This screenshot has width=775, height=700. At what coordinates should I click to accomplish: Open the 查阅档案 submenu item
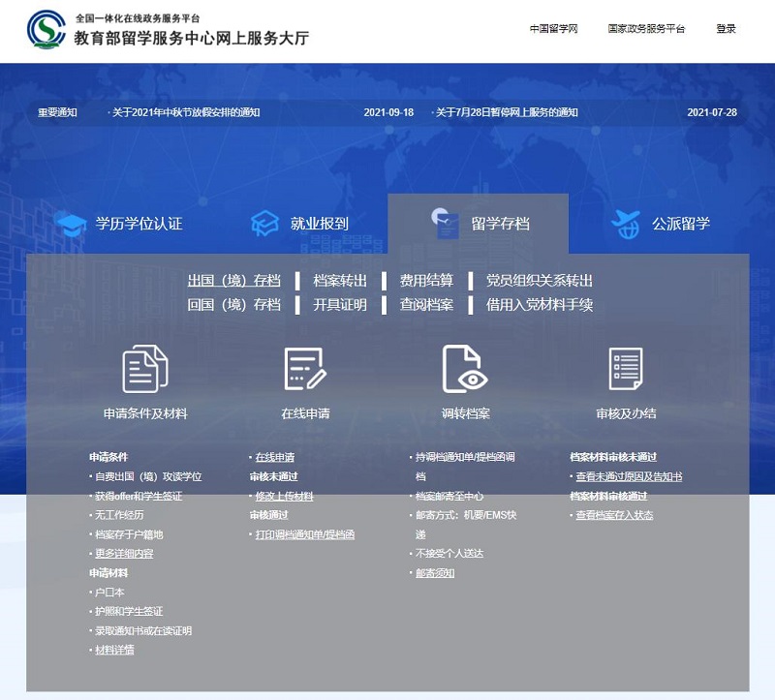pos(426,304)
